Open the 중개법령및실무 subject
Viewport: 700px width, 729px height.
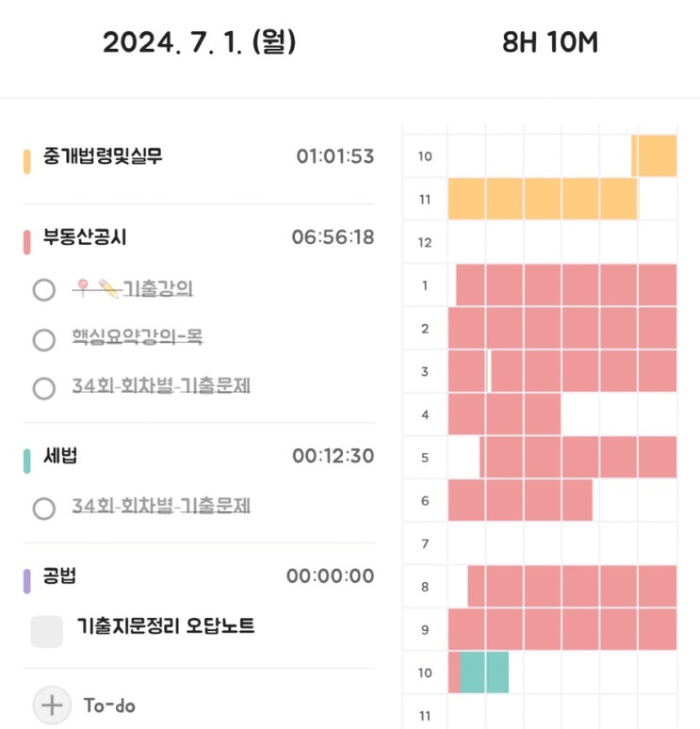[103, 155]
